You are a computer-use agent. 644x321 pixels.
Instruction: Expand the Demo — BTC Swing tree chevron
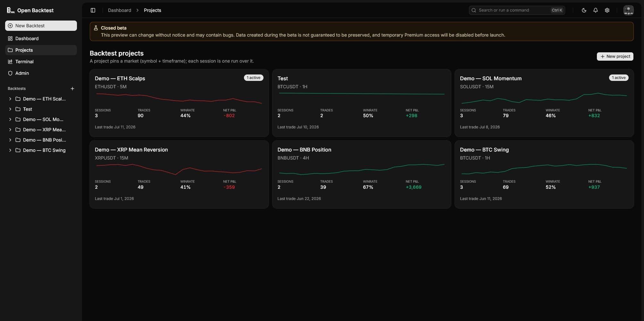[x=10, y=150]
